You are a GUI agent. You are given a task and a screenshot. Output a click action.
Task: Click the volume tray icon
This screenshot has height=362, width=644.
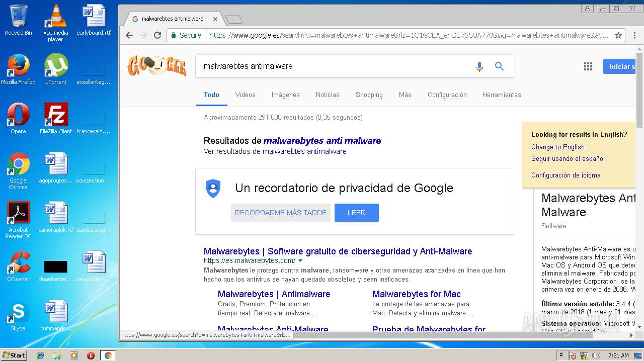[596, 355]
